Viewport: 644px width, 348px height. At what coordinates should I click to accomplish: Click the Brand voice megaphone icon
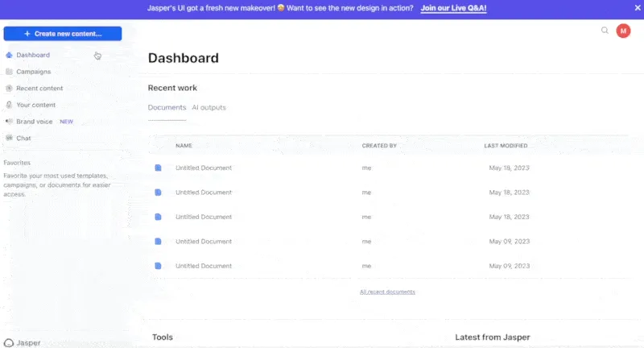pos(9,121)
